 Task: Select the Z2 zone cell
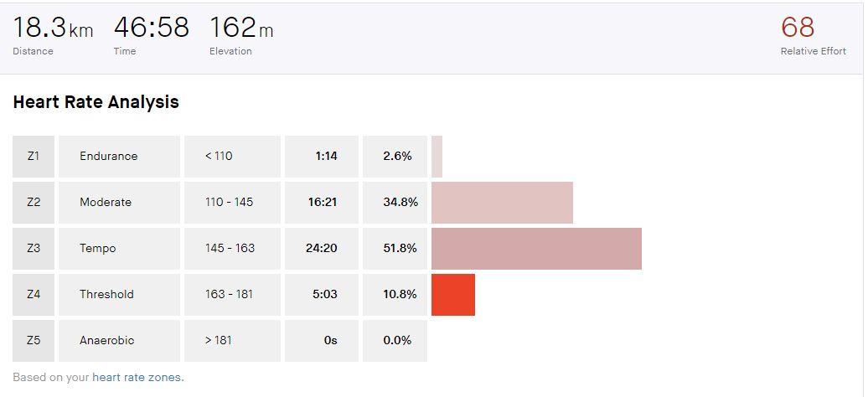point(34,203)
